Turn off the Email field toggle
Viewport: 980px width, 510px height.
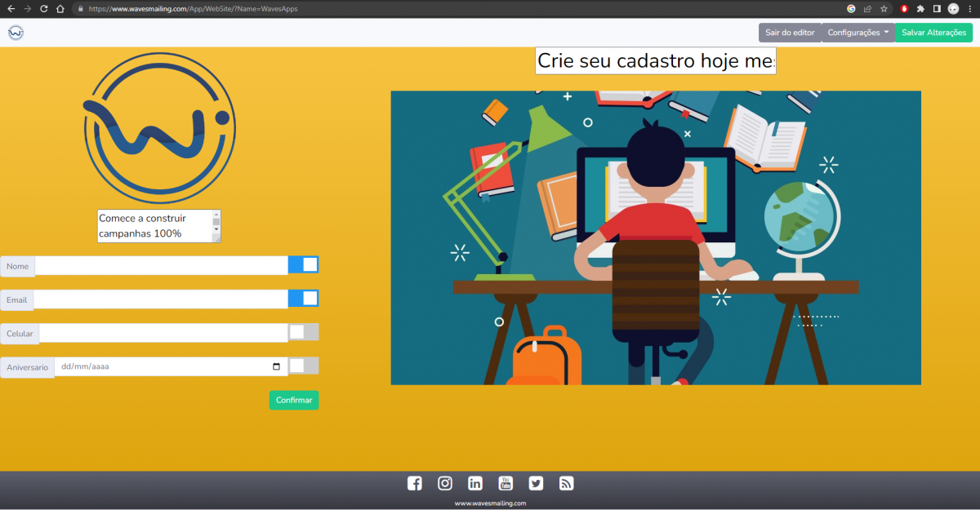(x=303, y=299)
